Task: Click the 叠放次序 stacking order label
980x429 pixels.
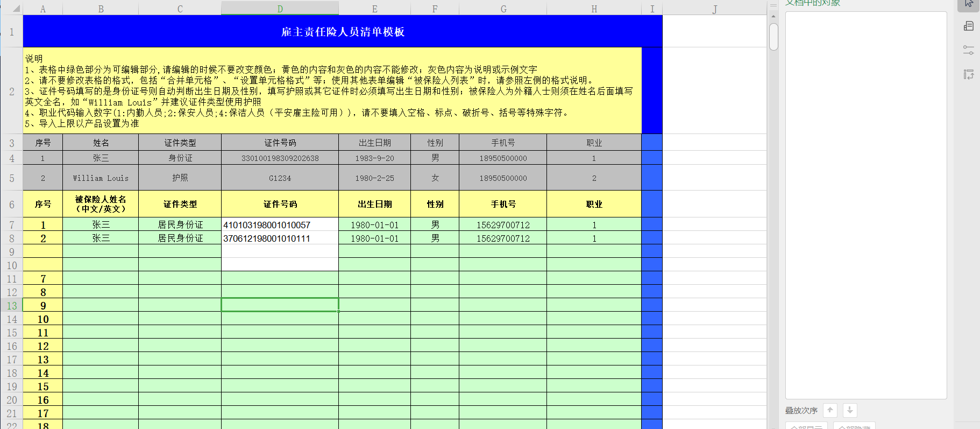Action: click(x=801, y=410)
